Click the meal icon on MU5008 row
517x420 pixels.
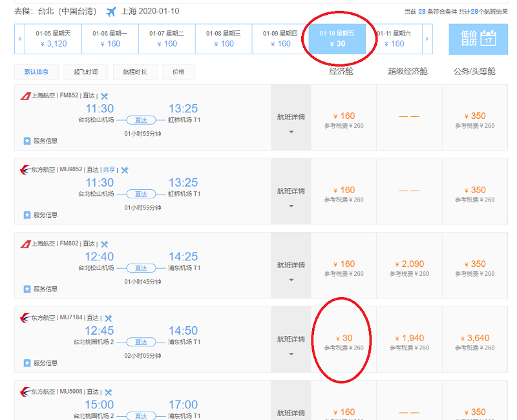click(x=109, y=392)
